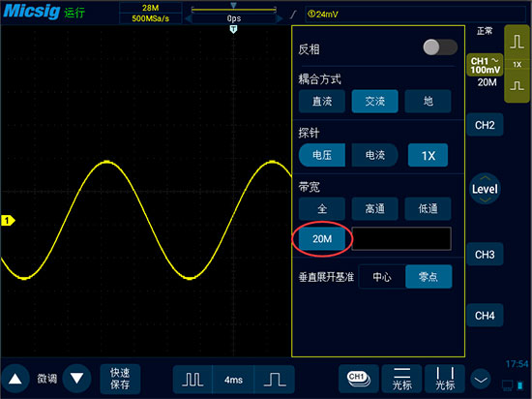Click the Level trigger adjust knob

click(x=485, y=189)
